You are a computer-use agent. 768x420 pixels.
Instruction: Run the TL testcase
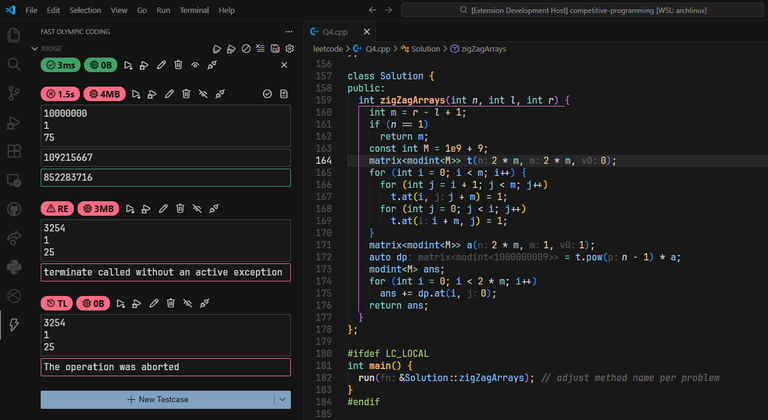coord(120,303)
